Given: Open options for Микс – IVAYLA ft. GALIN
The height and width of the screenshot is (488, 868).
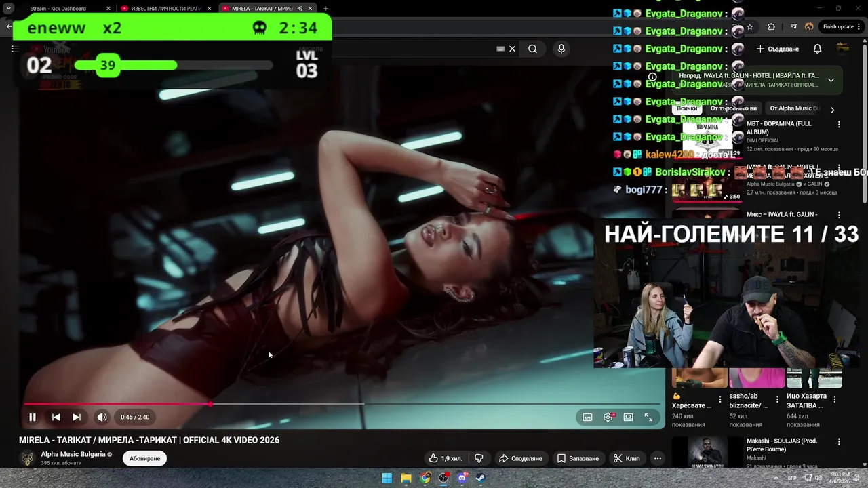Looking at the screenshot, I should pyautogui.click(x=839, y=215).
